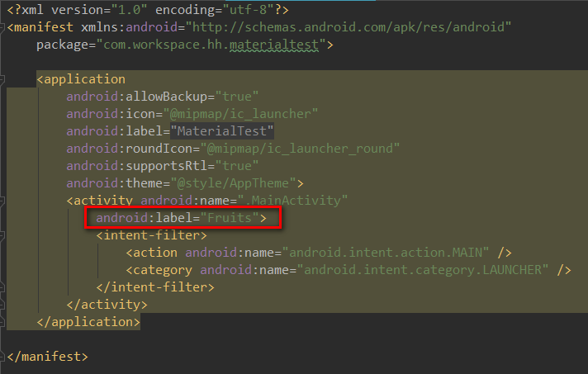Viewport: 588px width, 374px height.
Task: Click the schemas.android.com namespace URL string
Action: click(349, 27)
